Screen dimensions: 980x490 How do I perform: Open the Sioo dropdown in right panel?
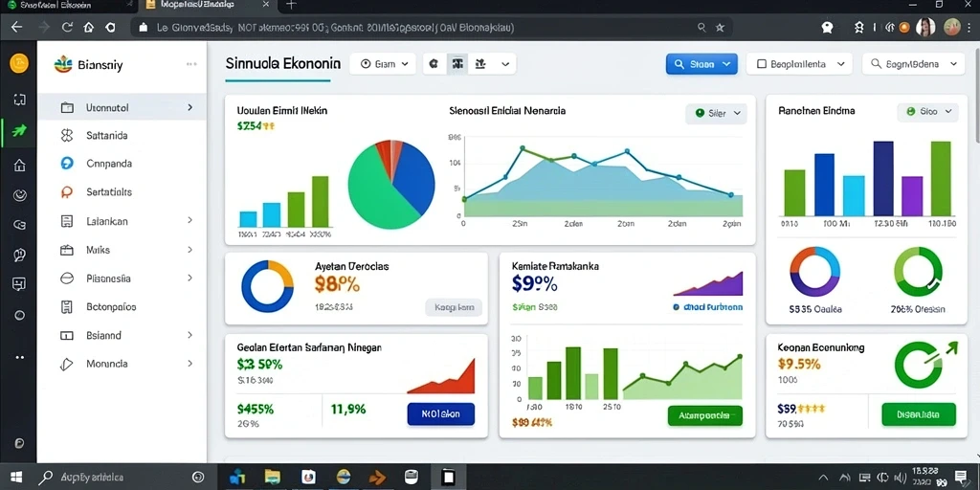928,112
